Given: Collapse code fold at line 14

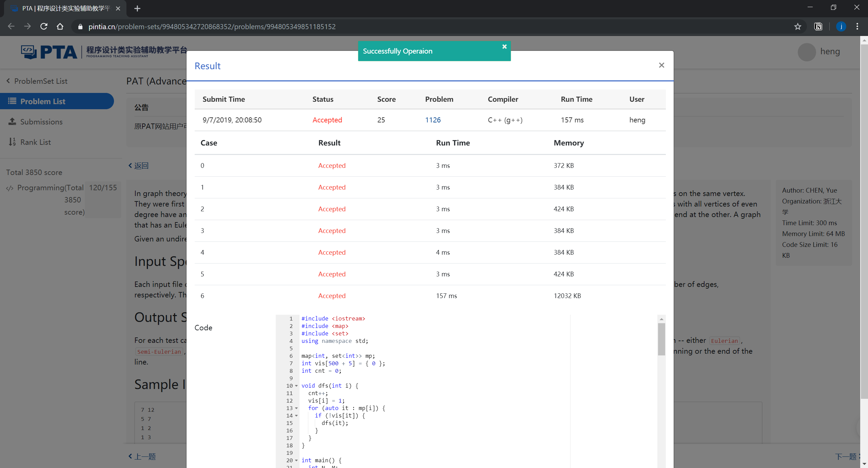Looking at the screenshot, I should point(296,415).
